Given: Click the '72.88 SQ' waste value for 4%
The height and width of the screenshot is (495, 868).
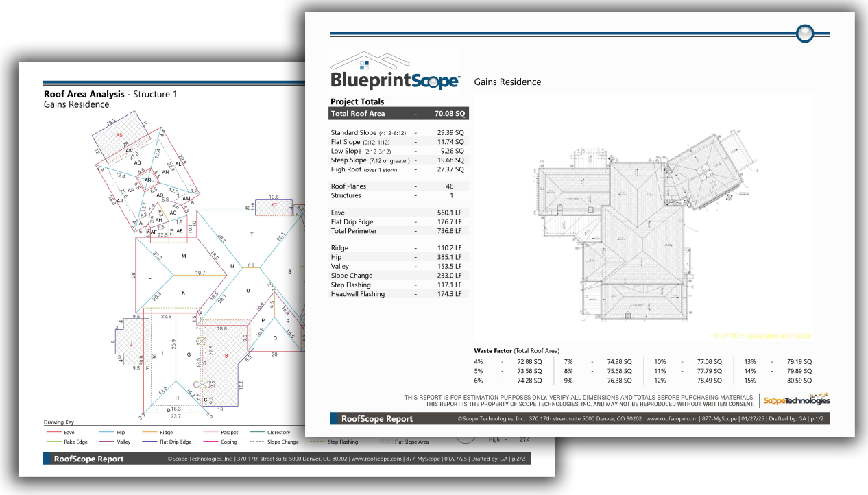Looking at the screenshot, I should point(529,361).
